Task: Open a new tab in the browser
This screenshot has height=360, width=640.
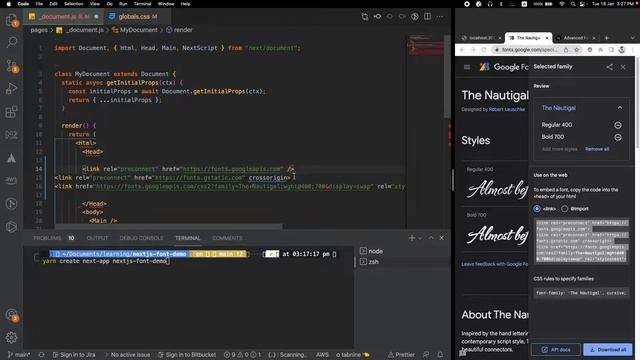Action: point(607,38)
